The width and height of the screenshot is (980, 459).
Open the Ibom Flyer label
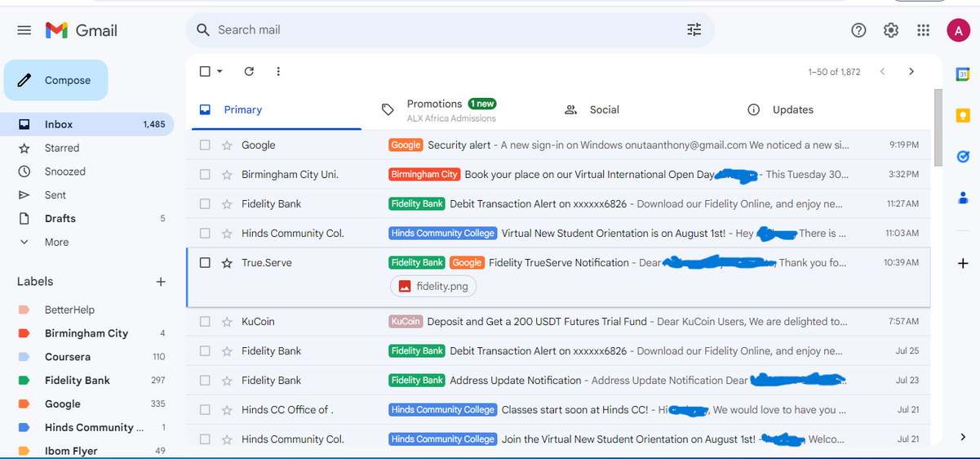[x=87, y=451]
